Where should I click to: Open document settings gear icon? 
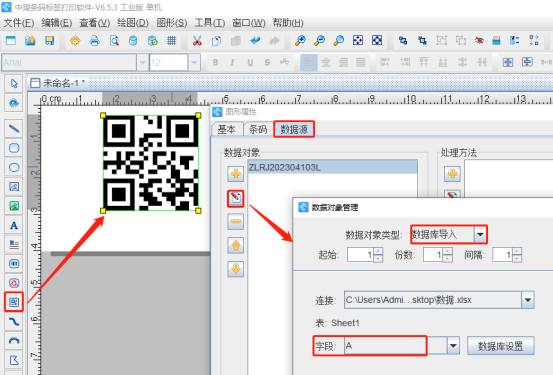point(75,41)
